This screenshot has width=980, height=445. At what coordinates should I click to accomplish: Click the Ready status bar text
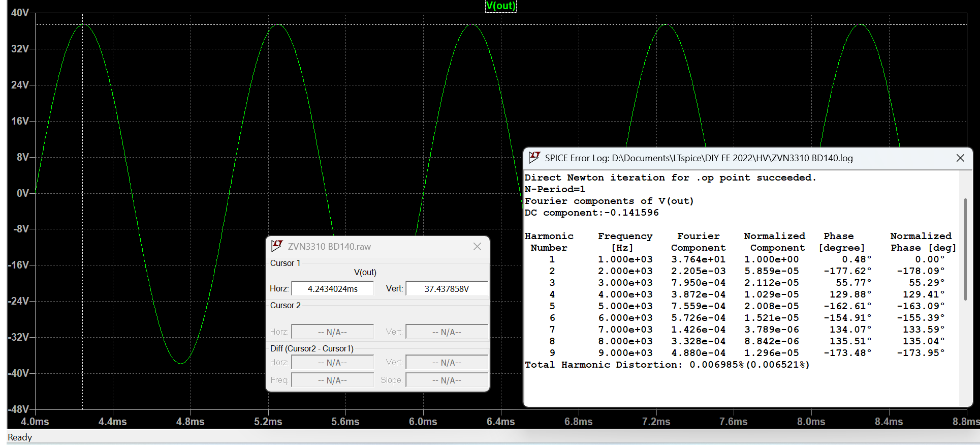[20, 437]
